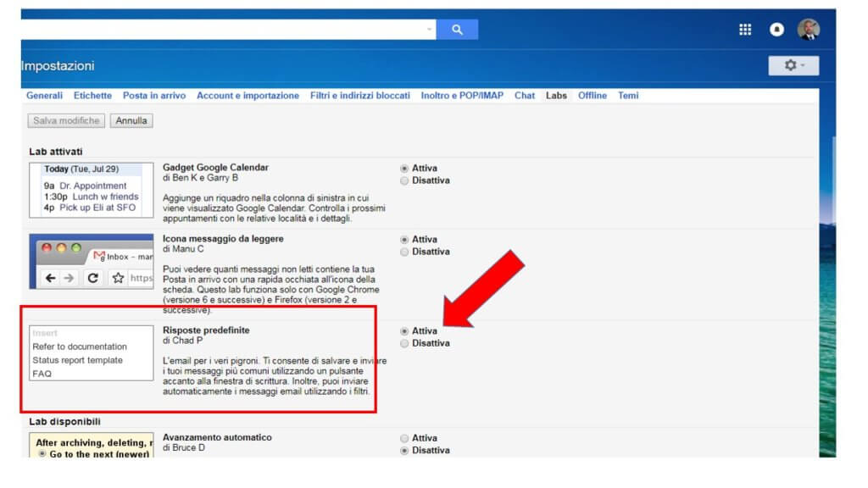Select Attiva for Avanzamento automatico
This screenshot has height=488, width=868.
click(404, 438)
